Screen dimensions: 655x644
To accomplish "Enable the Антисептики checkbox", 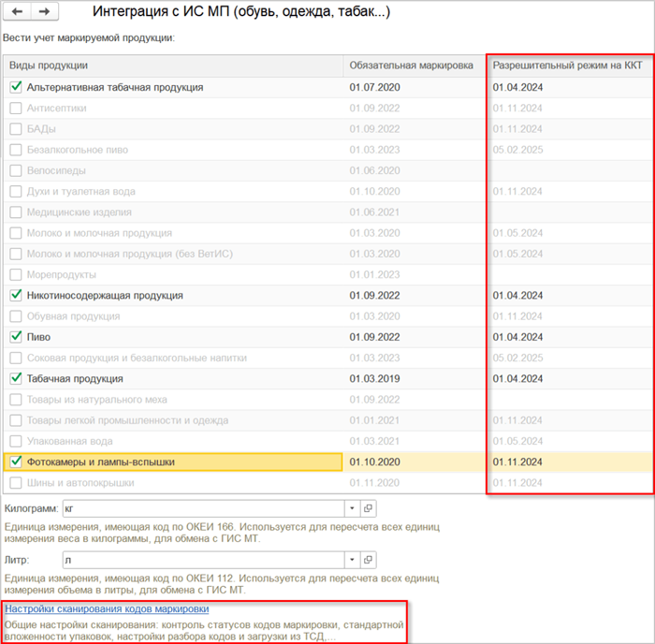I will pyautogui.click(x=16, y=108).
